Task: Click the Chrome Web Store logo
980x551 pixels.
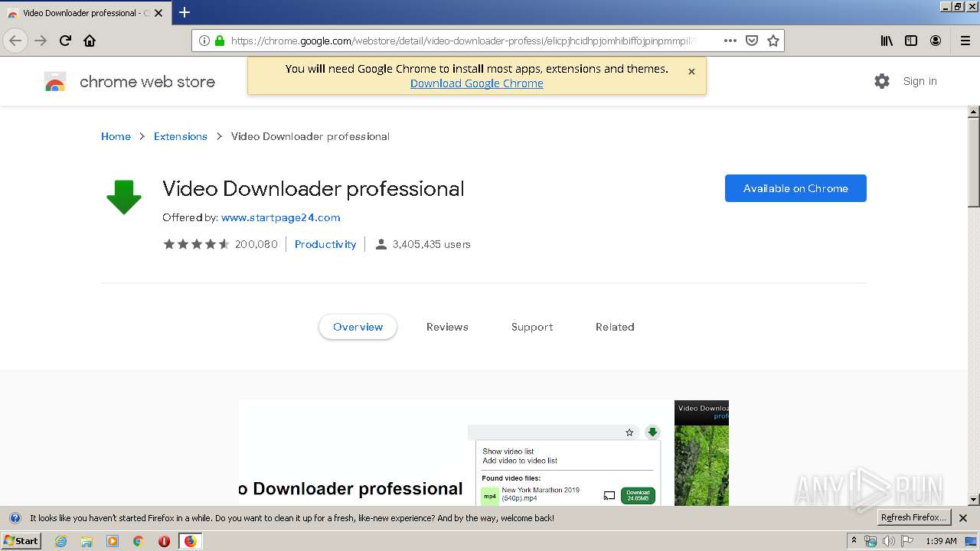Action: (55, 82)
